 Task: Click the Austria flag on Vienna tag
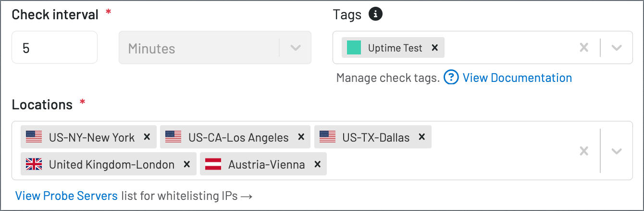pyautogui.click(x=213, y=164)
